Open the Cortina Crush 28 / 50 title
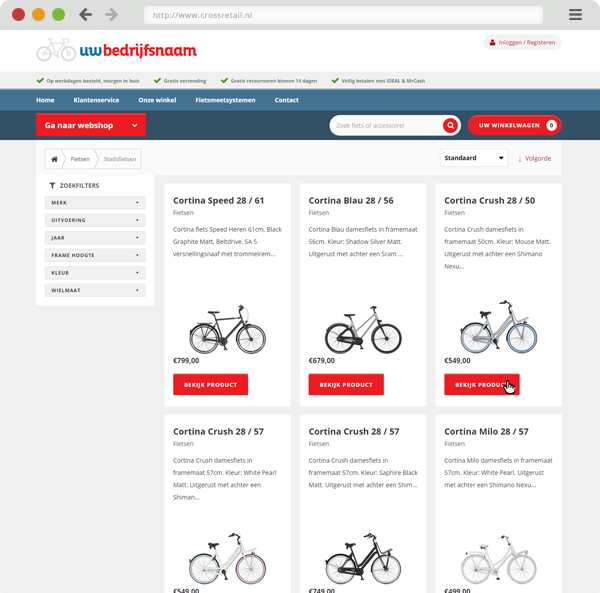Image resolution: width=600 pixels, height=593 pixels. coord(489,201)
